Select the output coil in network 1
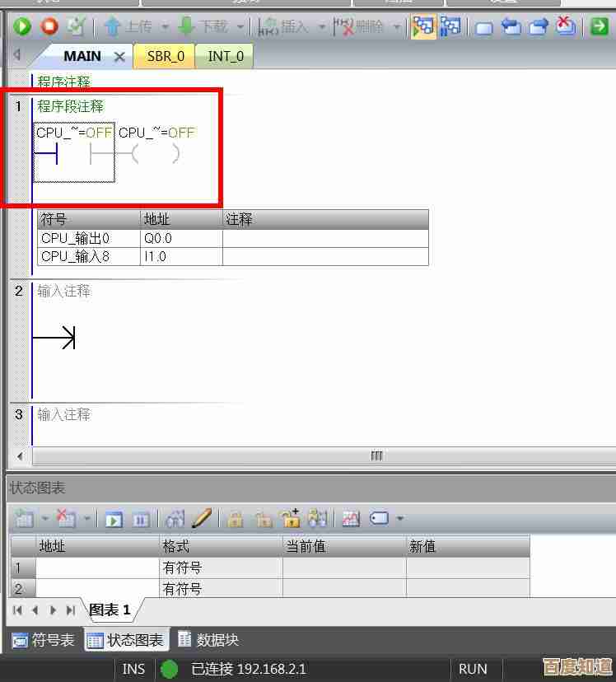The height and width of the screenshot is (682, 616). click(x=155, y=153)
